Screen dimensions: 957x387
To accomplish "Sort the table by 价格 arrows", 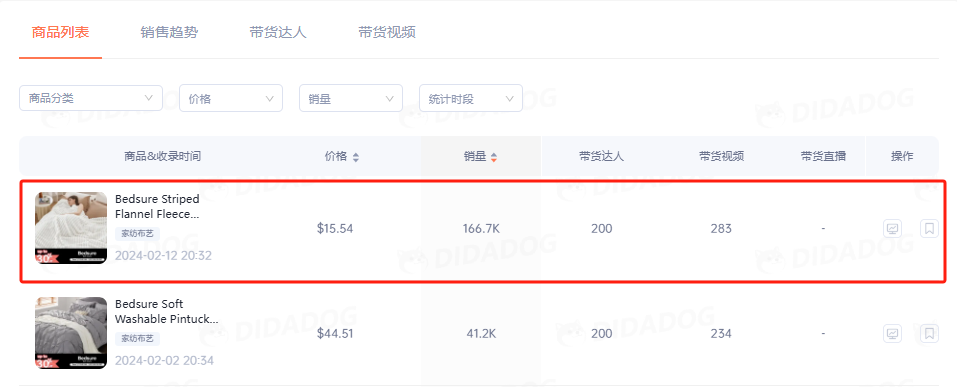I will 356,157.
